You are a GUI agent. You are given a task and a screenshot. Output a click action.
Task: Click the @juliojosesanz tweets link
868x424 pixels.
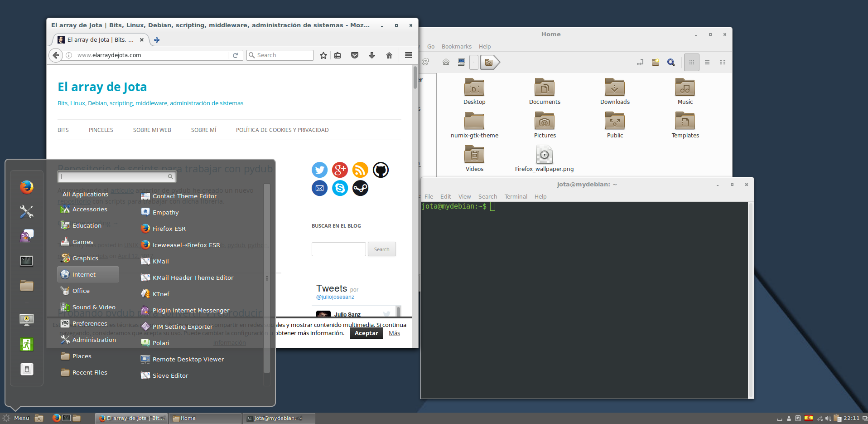pos(335,297)
